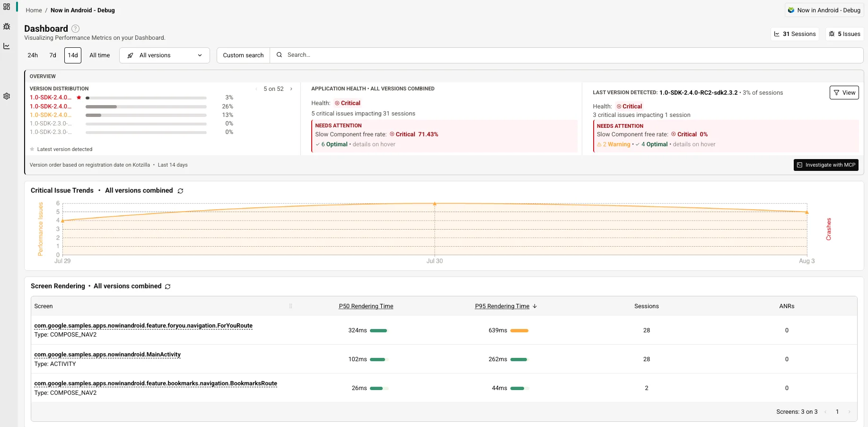
Task: Select the 7d time range
Action: [53, 55]
